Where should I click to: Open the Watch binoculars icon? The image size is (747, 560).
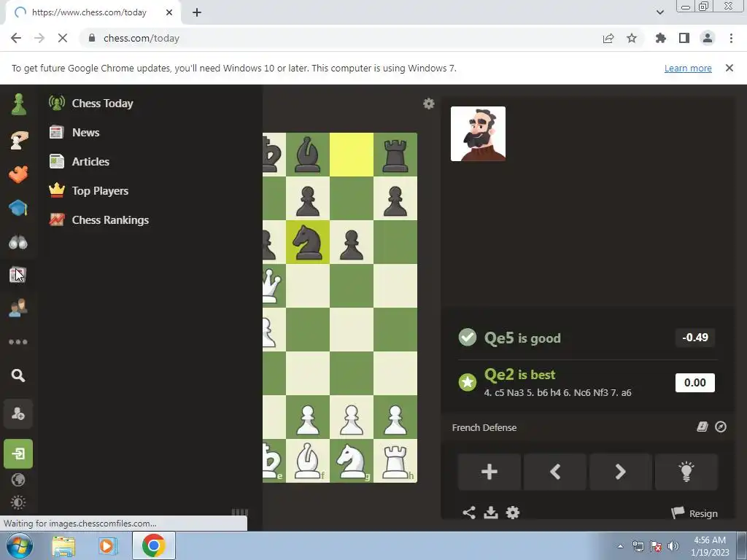[x=18, y=242]
